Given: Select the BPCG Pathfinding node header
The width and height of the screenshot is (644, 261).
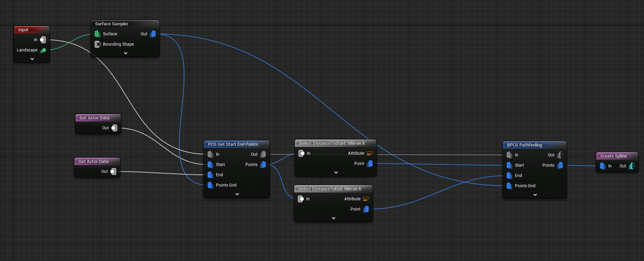Looking at the screenshot, I should click(534, 145).
